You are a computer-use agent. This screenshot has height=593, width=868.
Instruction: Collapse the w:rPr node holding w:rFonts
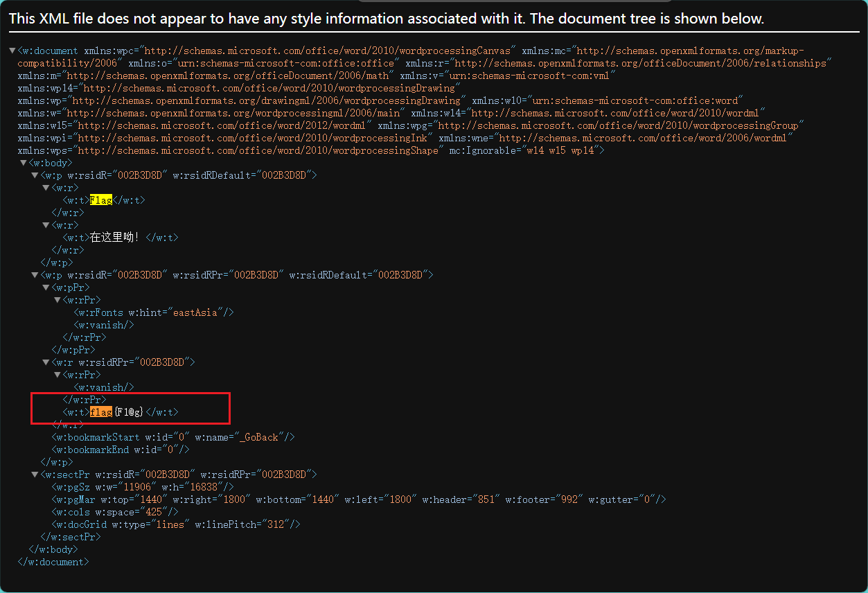(x=57, y=300)
